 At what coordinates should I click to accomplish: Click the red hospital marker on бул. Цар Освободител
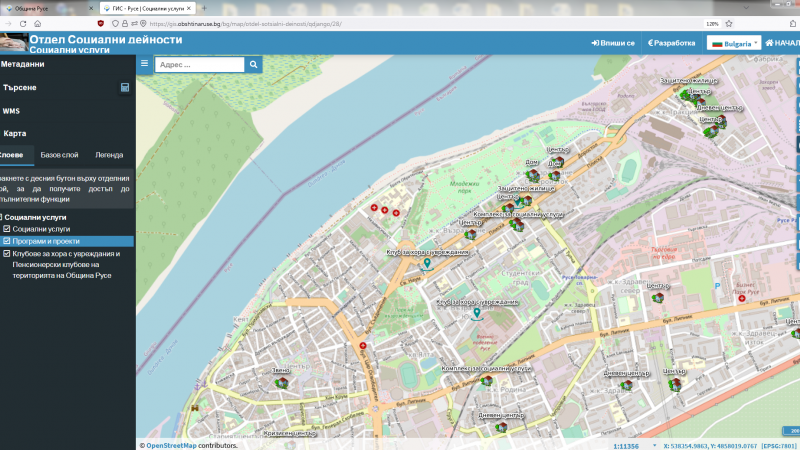pos(363,345)
